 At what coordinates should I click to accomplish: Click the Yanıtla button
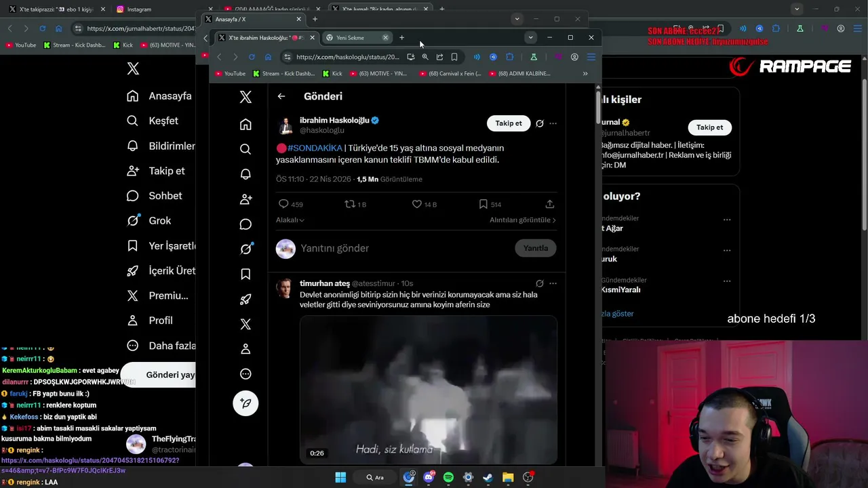pos(536,248)
